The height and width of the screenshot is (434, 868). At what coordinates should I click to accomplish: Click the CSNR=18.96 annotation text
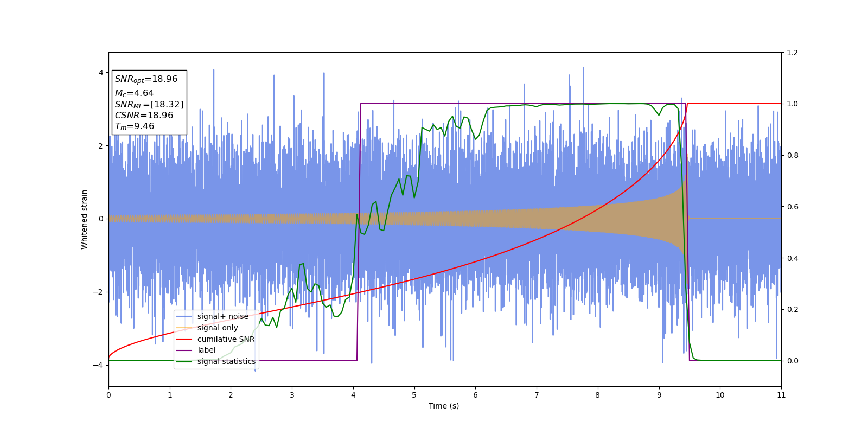pyautogui.click(x=144, y=116)
